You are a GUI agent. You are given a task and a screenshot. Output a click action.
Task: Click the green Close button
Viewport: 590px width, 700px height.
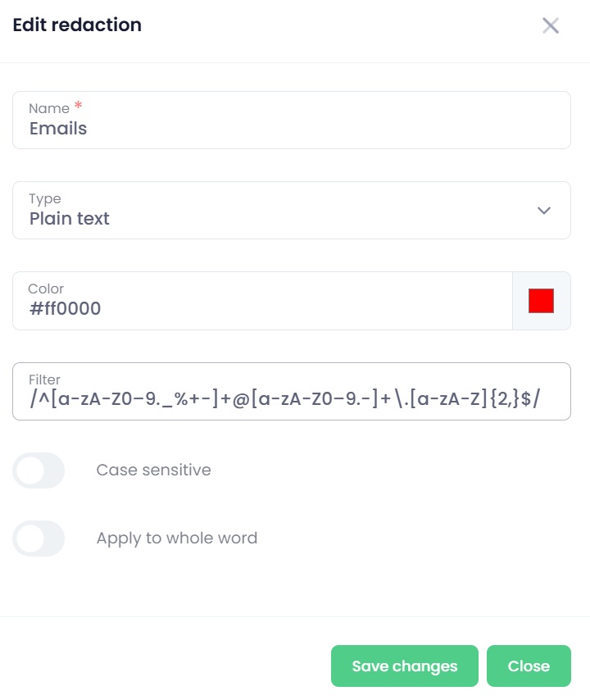(529, 666)
